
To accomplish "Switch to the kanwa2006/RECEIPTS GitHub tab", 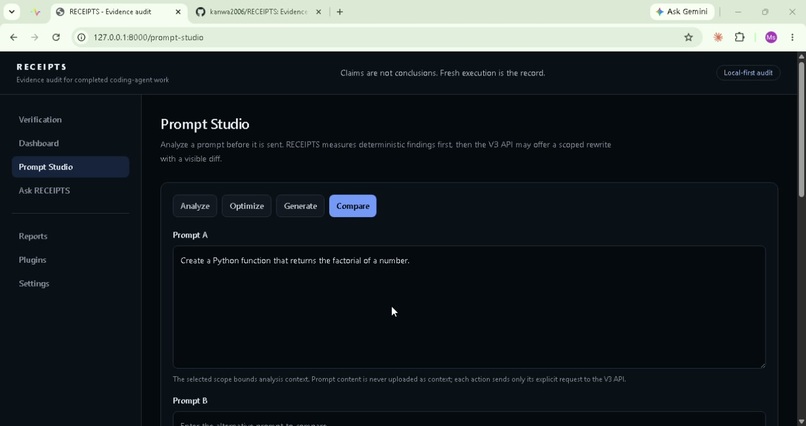I will pyautogui.click(x=259, y=12).
